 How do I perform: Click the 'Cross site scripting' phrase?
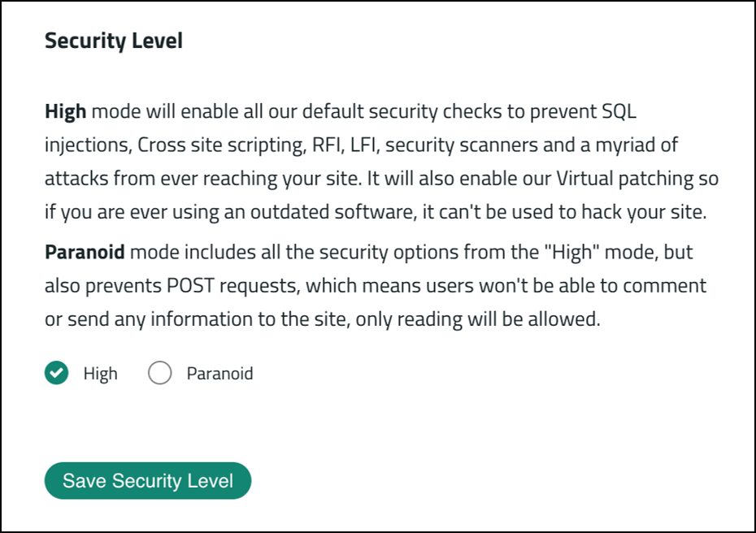point(213,145)
